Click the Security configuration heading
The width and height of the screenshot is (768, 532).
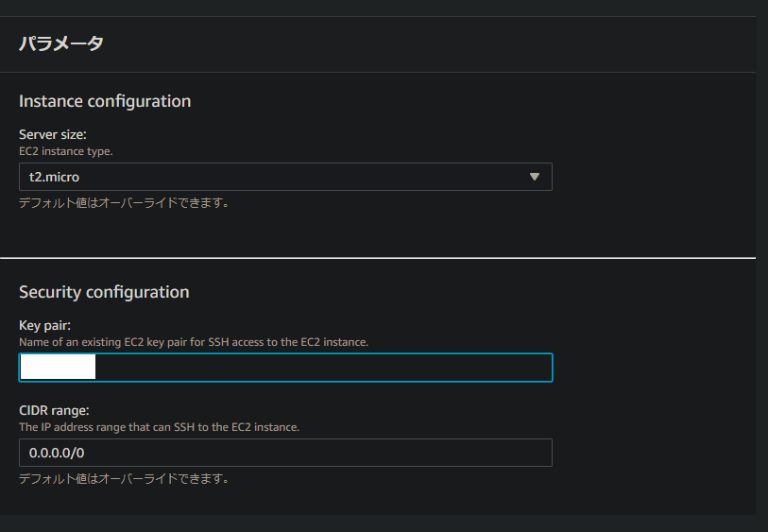pos(104,292)
